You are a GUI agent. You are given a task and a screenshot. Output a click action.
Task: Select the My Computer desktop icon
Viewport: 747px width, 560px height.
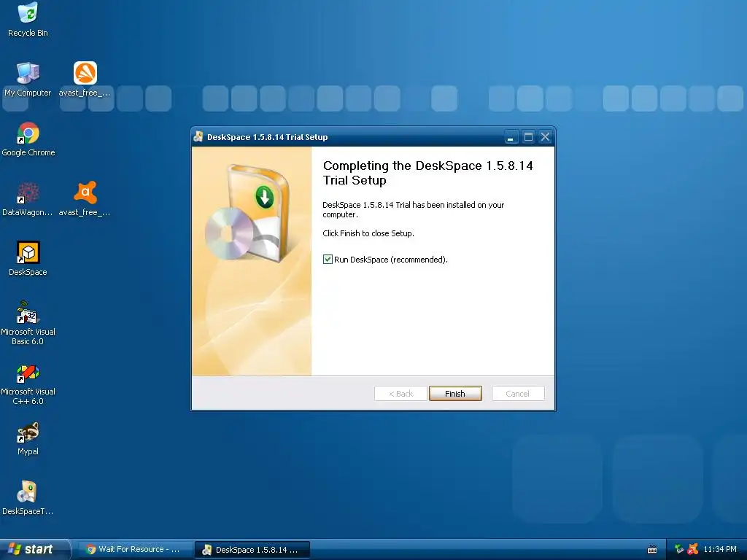tap(28, 79)
